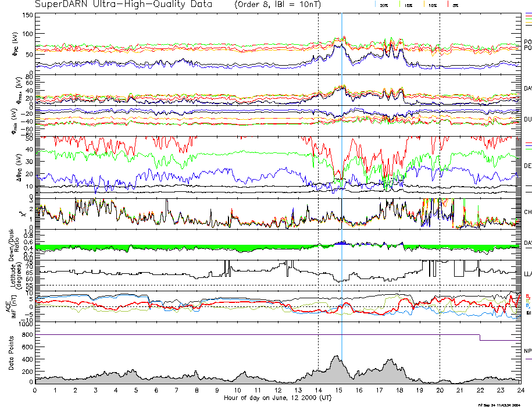Click the dashed vertical line at hour 20
Screen dimensions: 532x407
(x=440, y=174)
